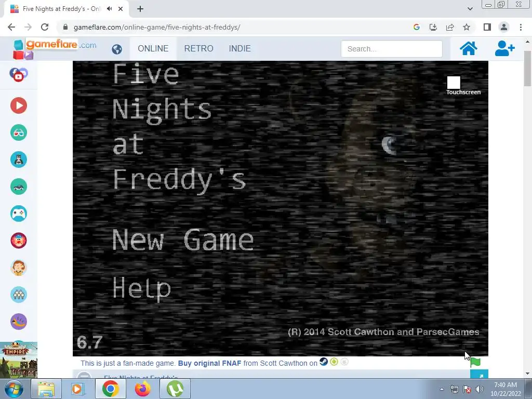Open the add user sign-up icon
The height and width of the screenshot is (399, 532).
tap(504, 48)
